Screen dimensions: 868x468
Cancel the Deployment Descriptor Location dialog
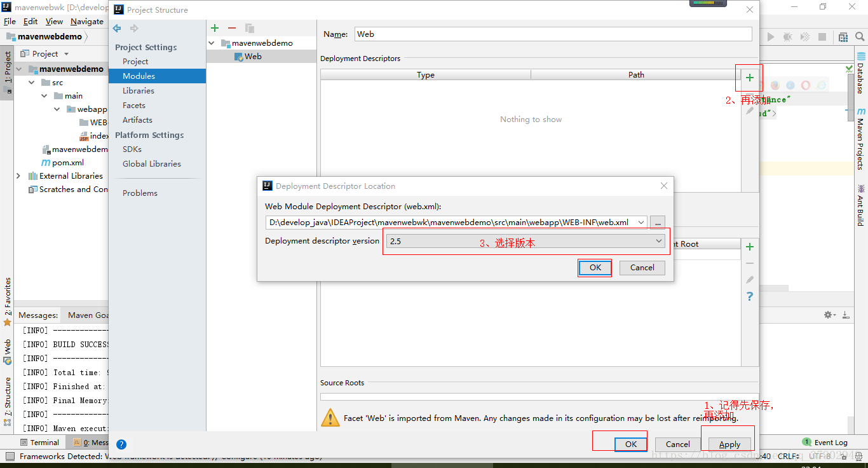coord(642,268)
